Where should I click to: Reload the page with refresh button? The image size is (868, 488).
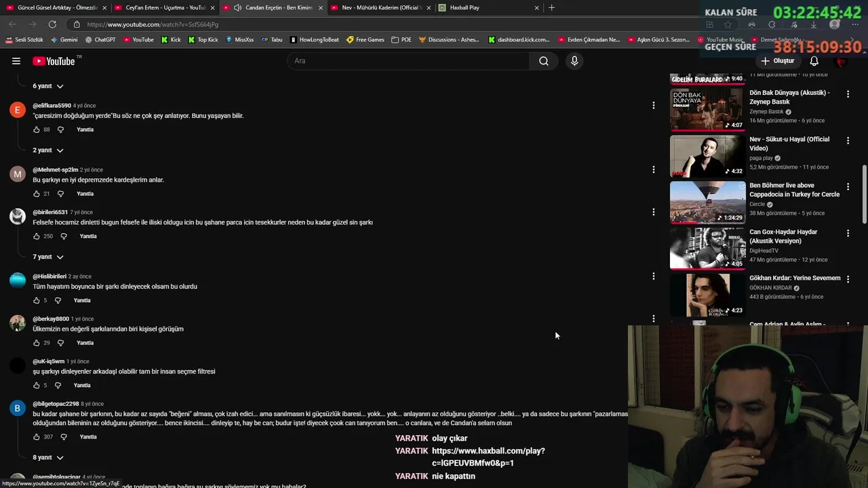(x=52, y=24)
